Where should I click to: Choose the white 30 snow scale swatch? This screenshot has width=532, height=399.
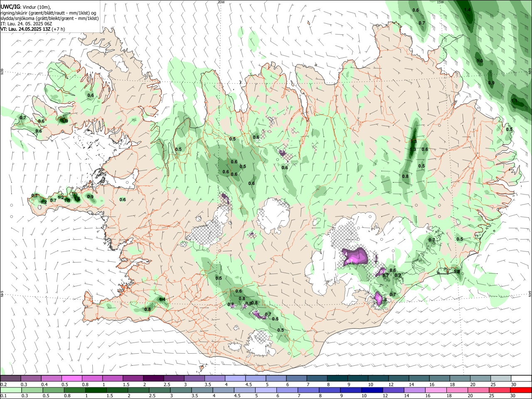pyautogui.click(x=521, y=378)
